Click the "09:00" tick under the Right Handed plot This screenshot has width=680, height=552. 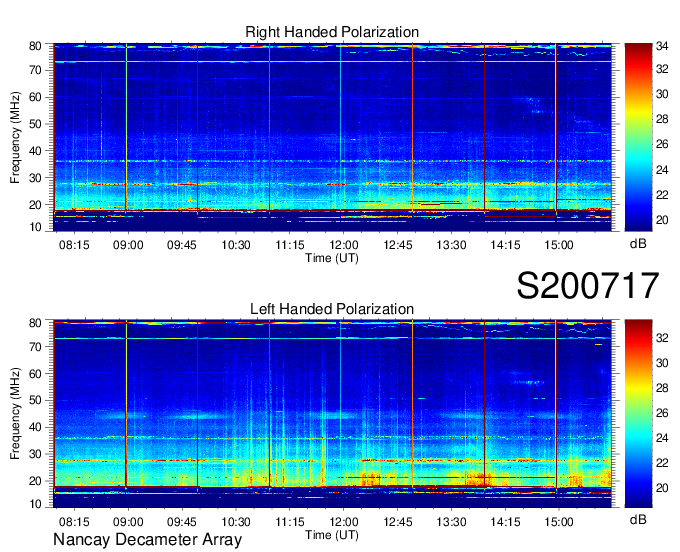click(128, 245)
